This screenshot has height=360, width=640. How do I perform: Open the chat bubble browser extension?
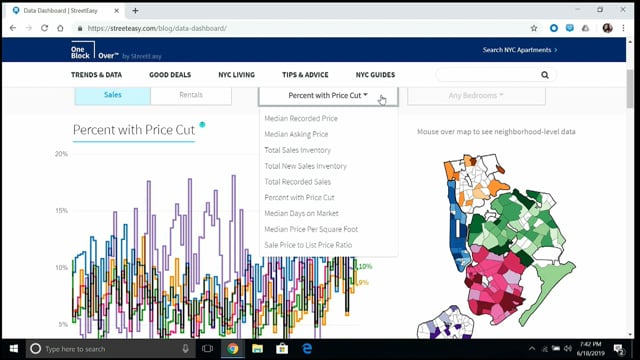tap(570, 28)
